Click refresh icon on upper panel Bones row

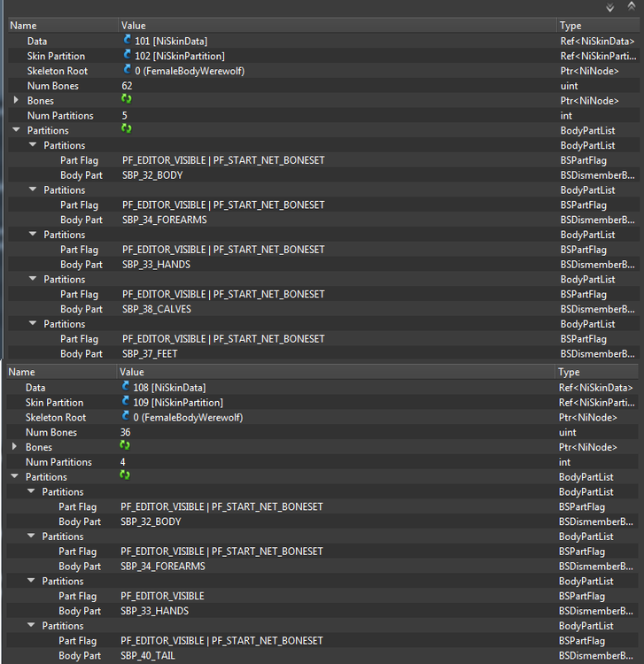[x=127, y=99]
